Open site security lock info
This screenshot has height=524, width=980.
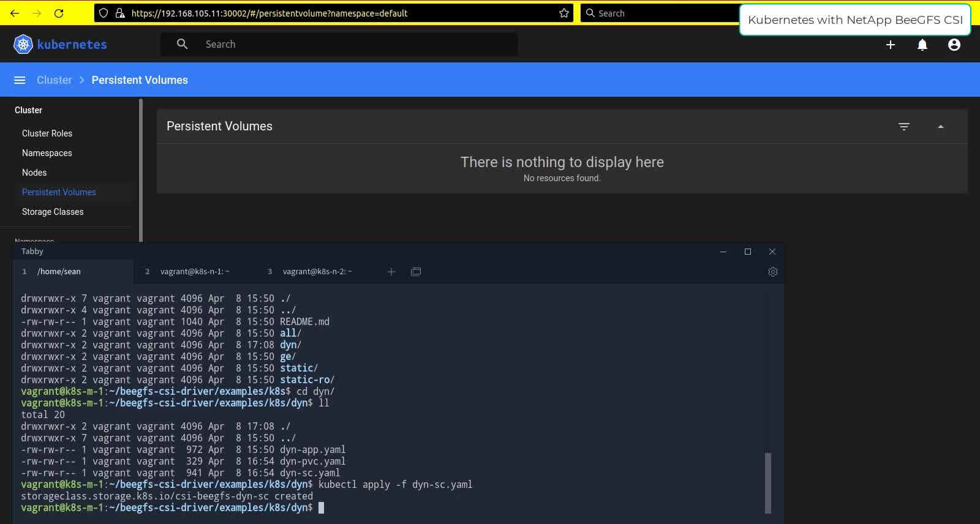(120, 13)
